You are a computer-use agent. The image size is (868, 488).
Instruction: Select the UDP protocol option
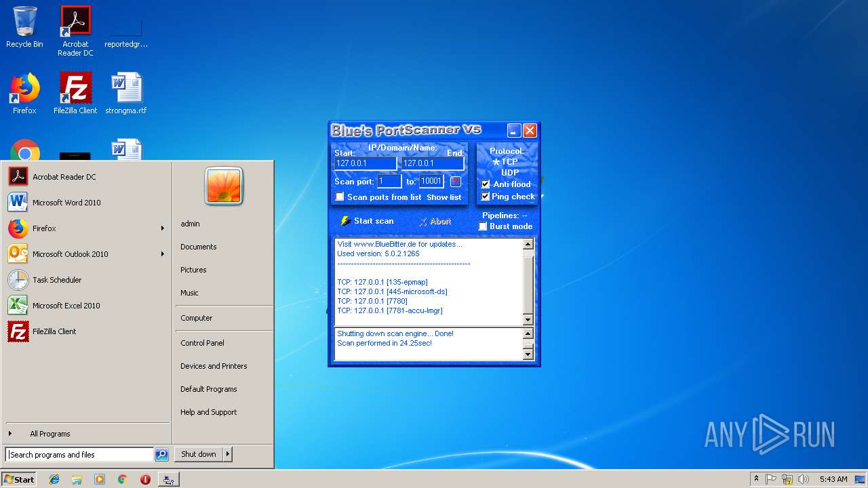(x=509, y=173)
